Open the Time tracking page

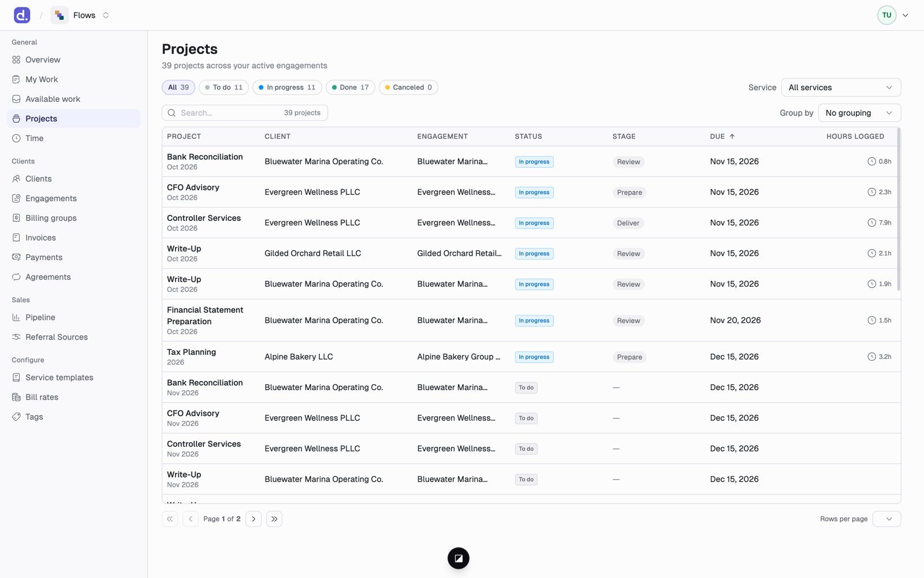click(x=74, y=138)
